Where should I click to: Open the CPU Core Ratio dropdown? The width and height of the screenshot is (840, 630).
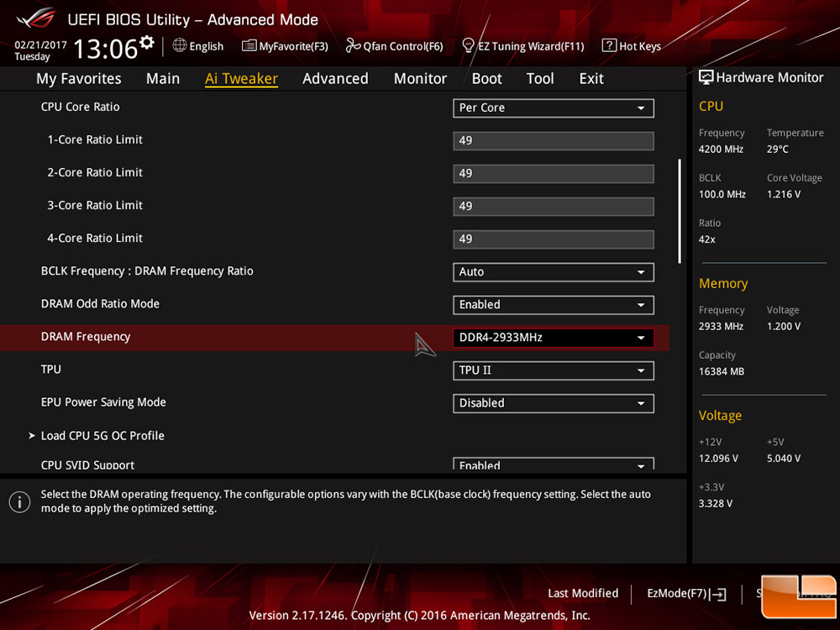554,108
